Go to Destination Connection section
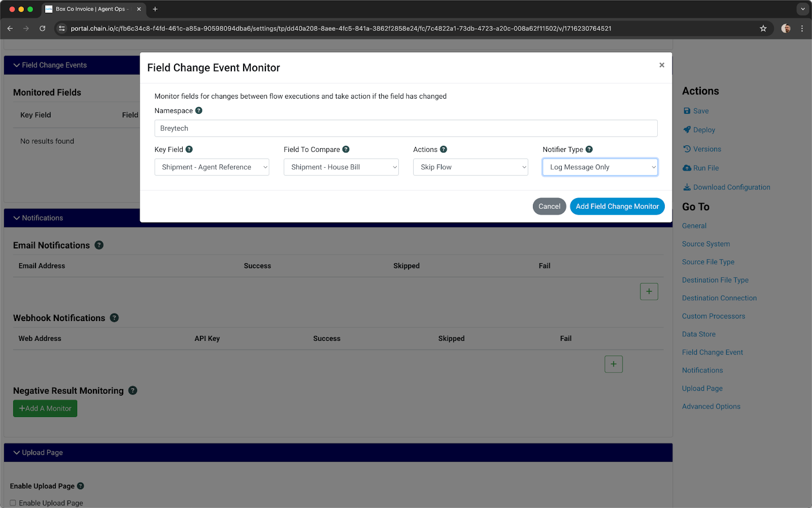812x508 pixels. [719, 298]
